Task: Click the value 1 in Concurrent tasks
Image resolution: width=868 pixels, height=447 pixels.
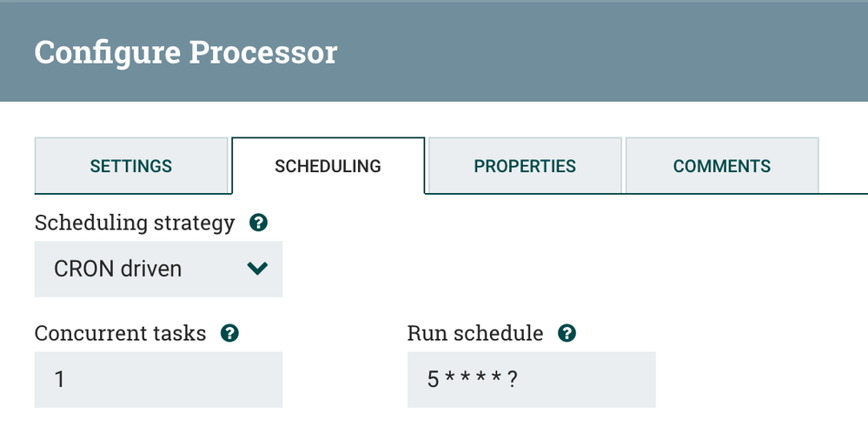Action: (60, 380)
